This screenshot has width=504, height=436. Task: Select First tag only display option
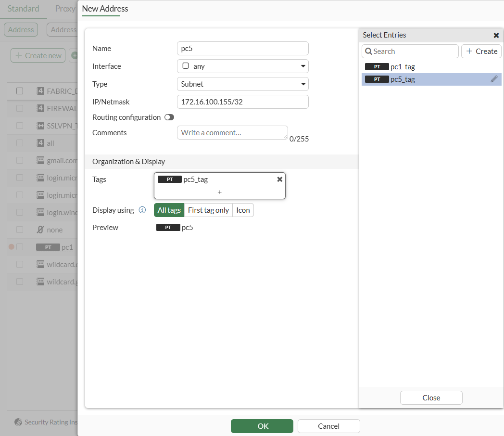point(208,210)
